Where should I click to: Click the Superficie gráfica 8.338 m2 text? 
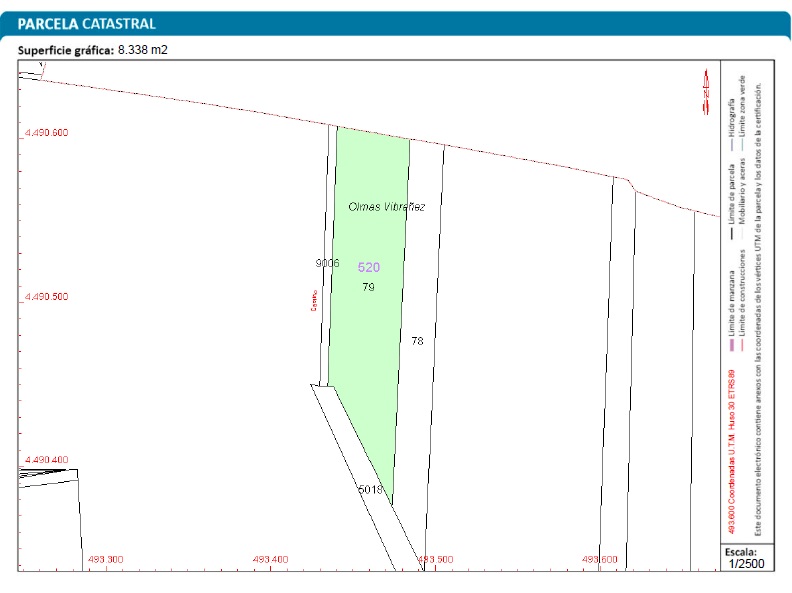click(93, 49)
